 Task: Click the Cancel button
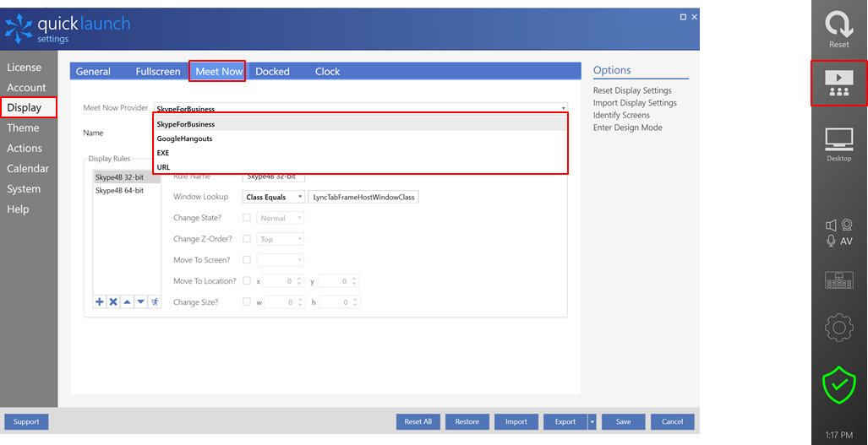(673, 422)
